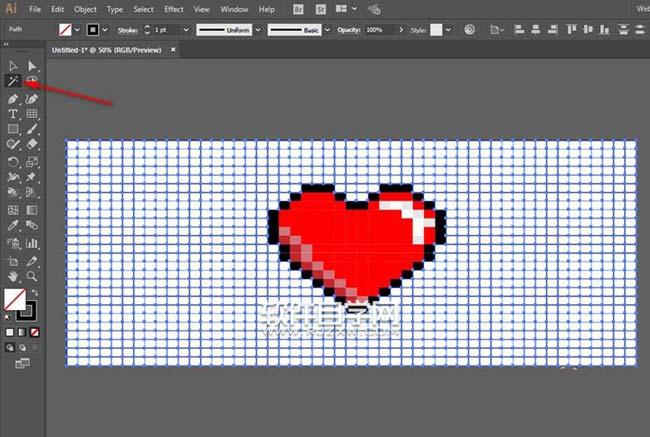Set paint mode to None

pyautogui.click(x=35, y=332)
